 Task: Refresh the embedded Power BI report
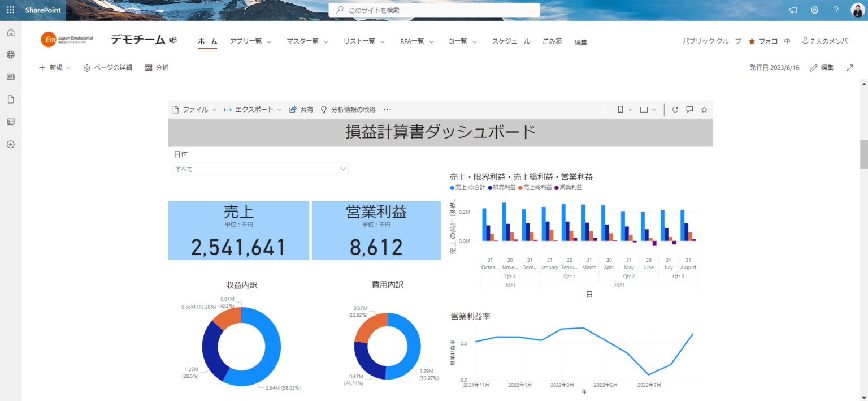(675, 109)
